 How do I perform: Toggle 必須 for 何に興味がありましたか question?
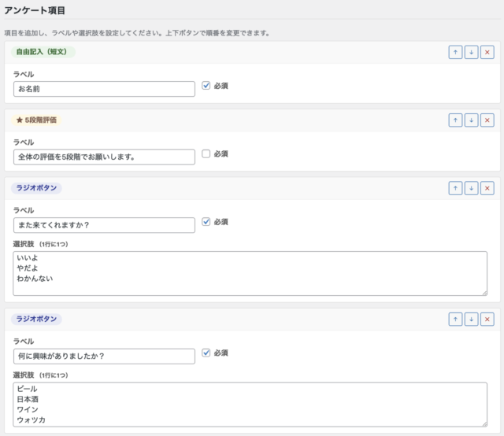point(206,353)
